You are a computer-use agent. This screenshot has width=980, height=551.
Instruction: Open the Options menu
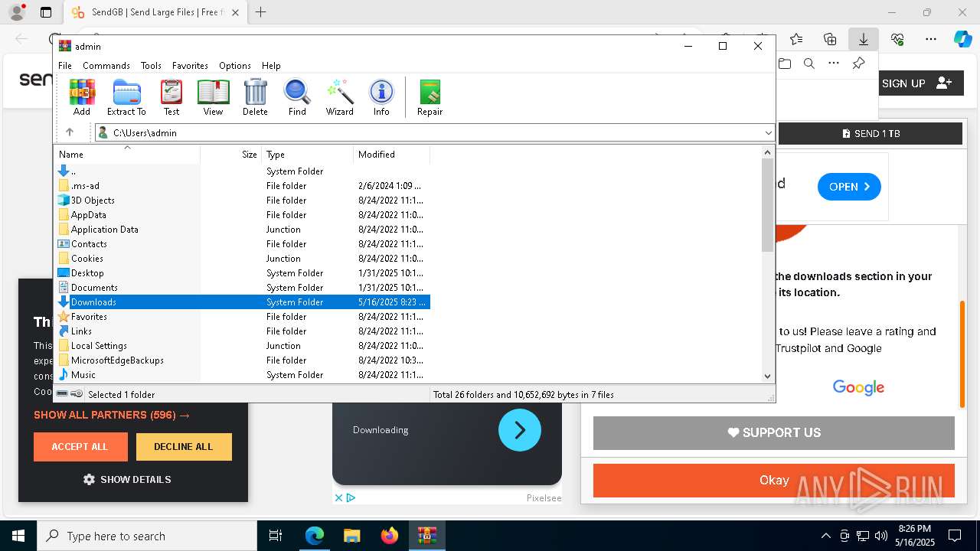pos(235,66)
